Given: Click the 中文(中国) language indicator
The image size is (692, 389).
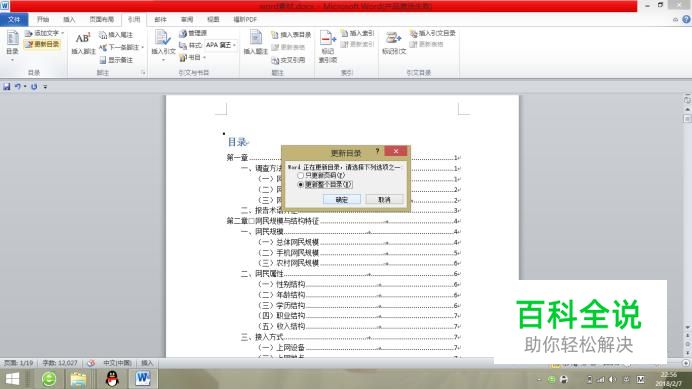Looking at the screenshot, I should coord(117,363).
